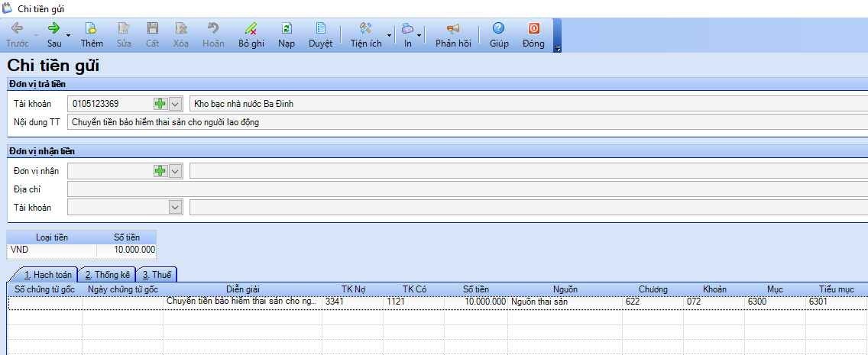Select the 6301 Tiểu mục cell
The height and width of the screenshot is (355, 868).
coord(837,302)
